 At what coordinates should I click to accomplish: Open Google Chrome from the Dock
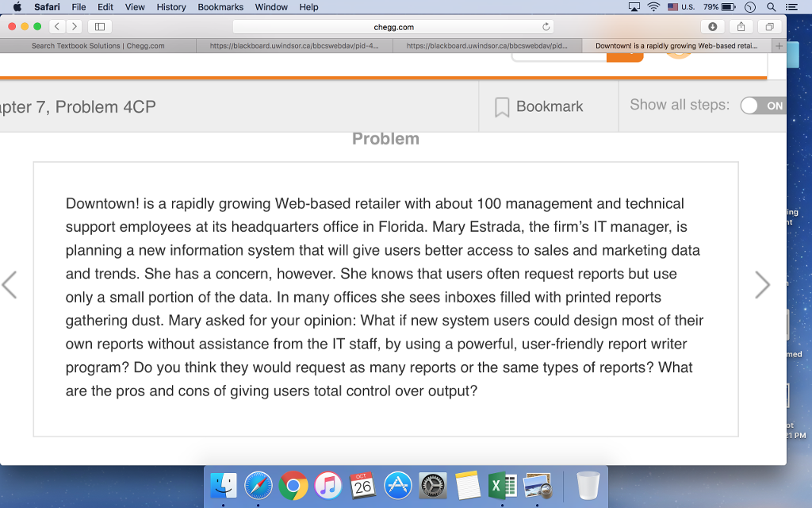pos(293,487)
